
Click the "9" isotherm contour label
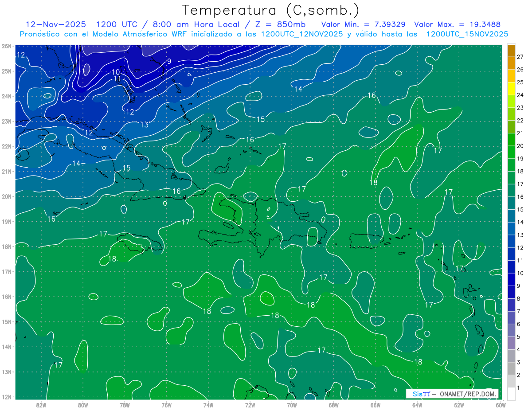pyautogui.click(x=169, y=62)
